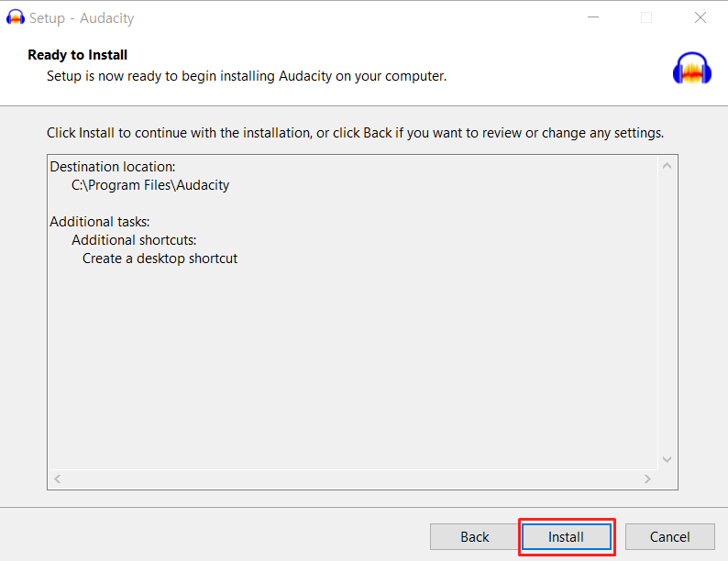Click the disabled maximize button

tap(646, 17)
